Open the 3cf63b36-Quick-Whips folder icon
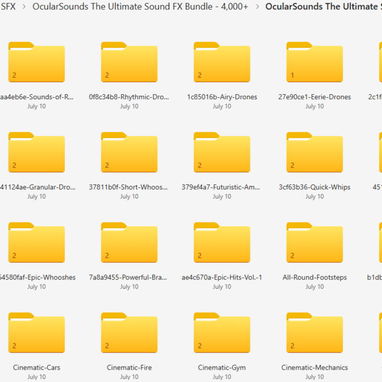Viewport: 382px width, 382px height. pyautogui.click(x=314, y=152)
